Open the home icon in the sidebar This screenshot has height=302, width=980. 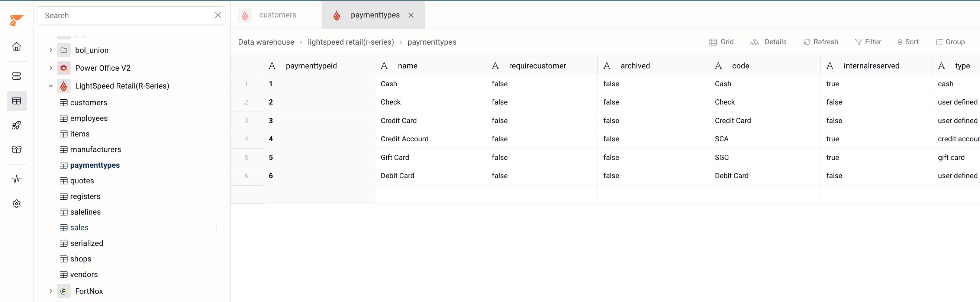coord(16,46)
